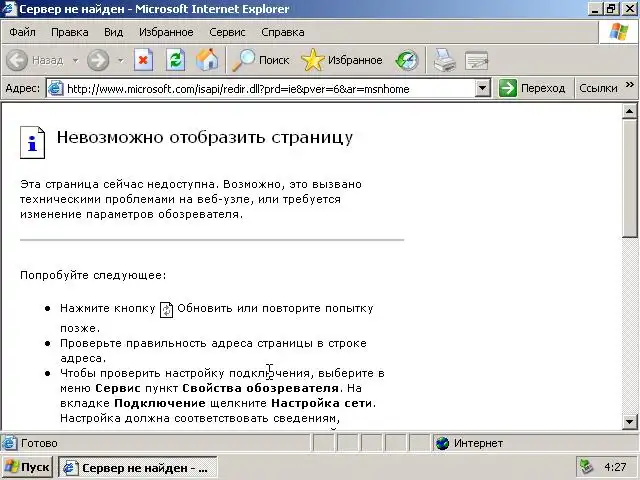This screenshot has height=480, width=640.
Task: Click the heading 'Невозможно отобразить страницу'
Action: tap(205, 138)
